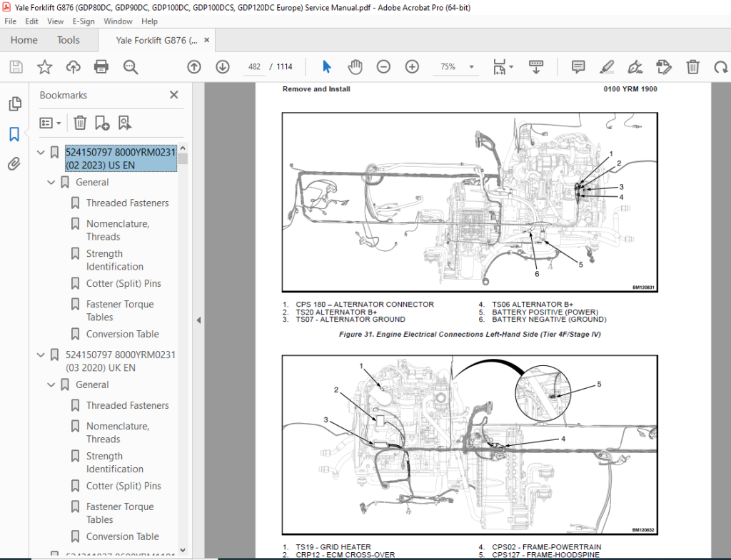The width and height of the screenshot is (731, 560).
Task: Select the Highlight text tool
Action: click(607, 67)
